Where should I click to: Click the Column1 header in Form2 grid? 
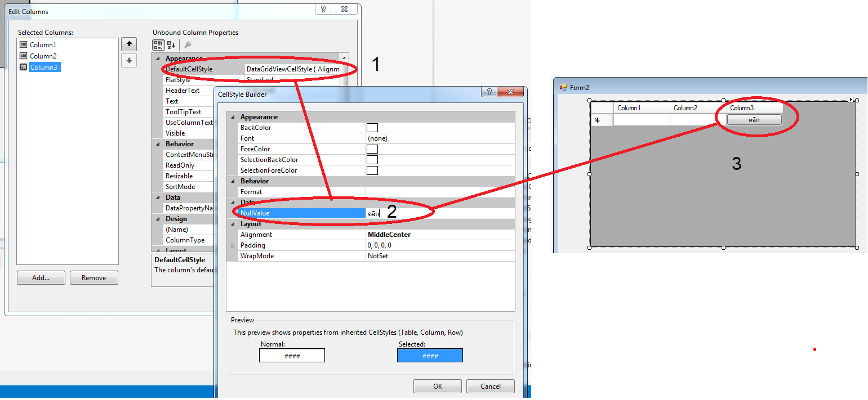pyautogui.click(x=642, y=108)
